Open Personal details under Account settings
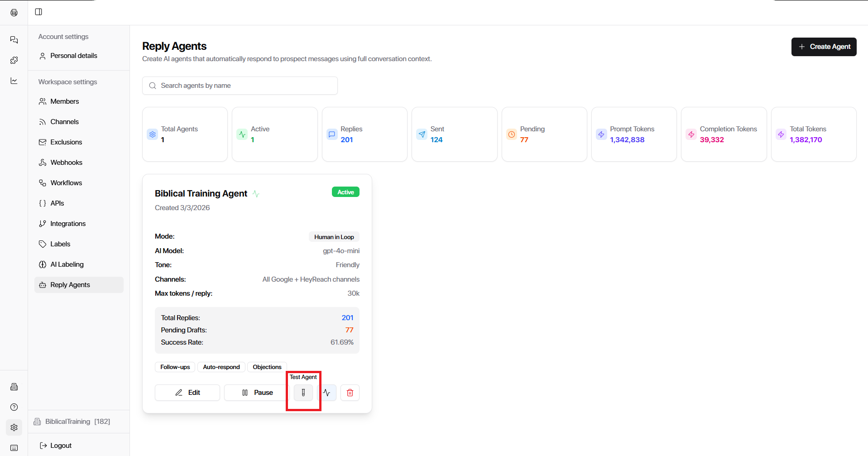868x456 pixels. click(73, 56)
